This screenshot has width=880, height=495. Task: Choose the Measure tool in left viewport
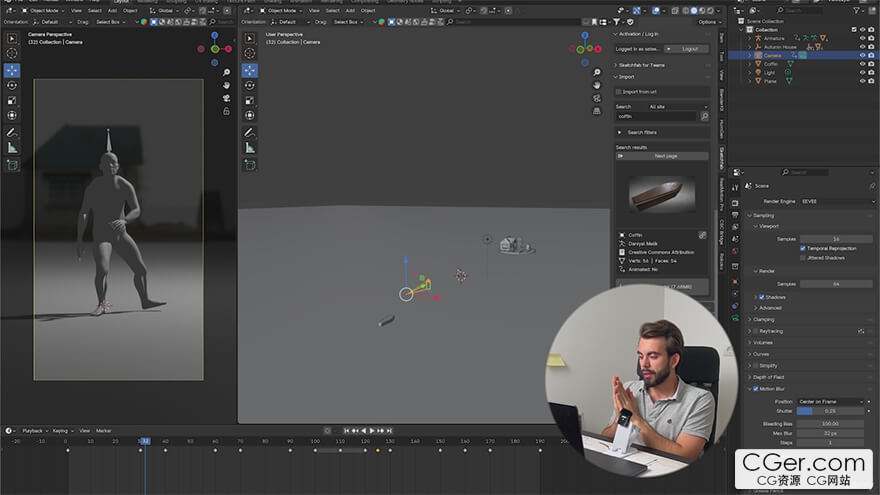(x=12, y=147)
